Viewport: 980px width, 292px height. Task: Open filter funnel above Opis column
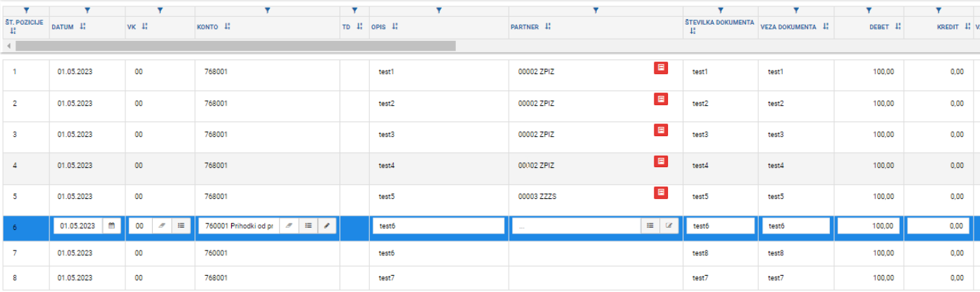click(439, 10)
